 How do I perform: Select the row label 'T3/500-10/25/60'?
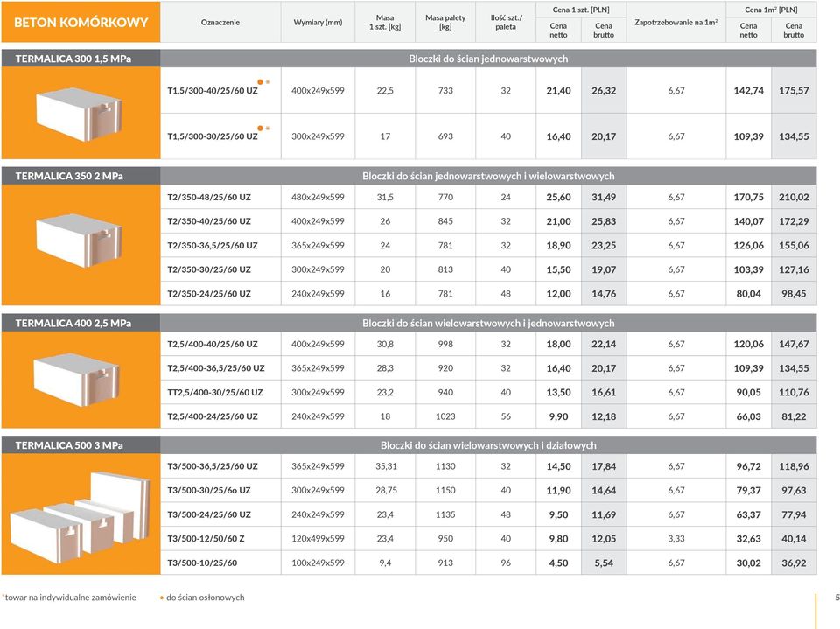[x=202, y=563]
